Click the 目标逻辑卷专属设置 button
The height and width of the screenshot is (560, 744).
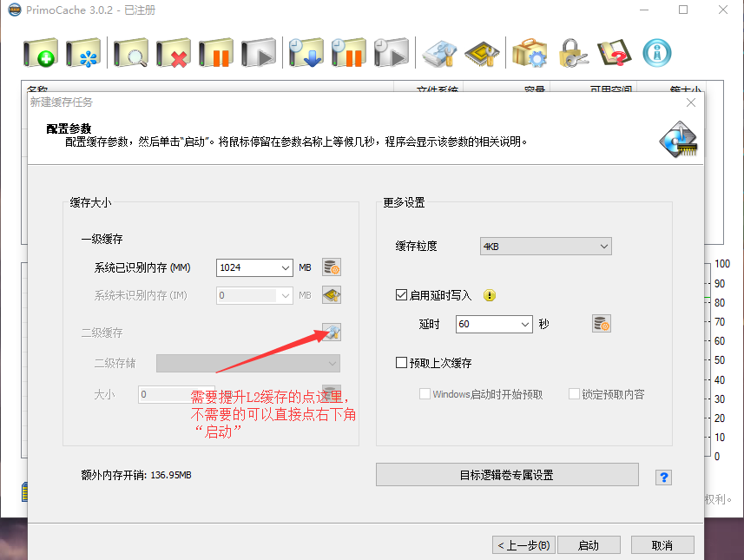[x=507, y=475]
